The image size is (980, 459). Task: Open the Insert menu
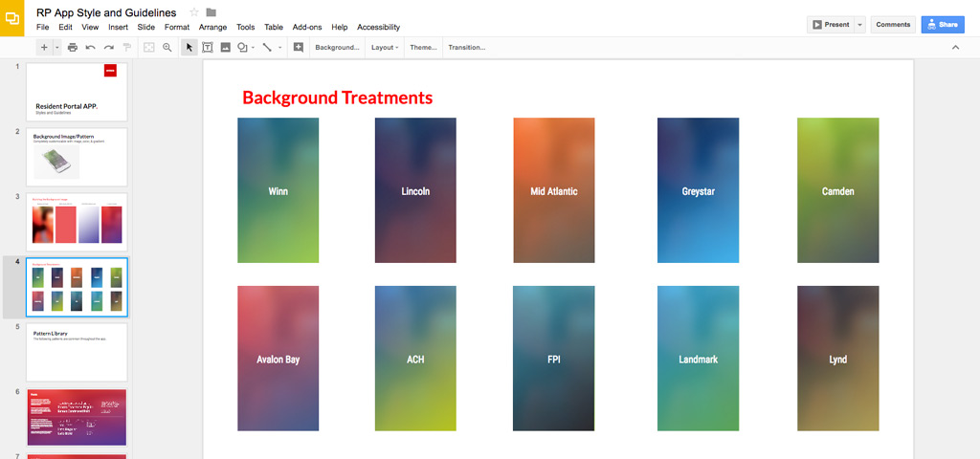click(118, 28)
